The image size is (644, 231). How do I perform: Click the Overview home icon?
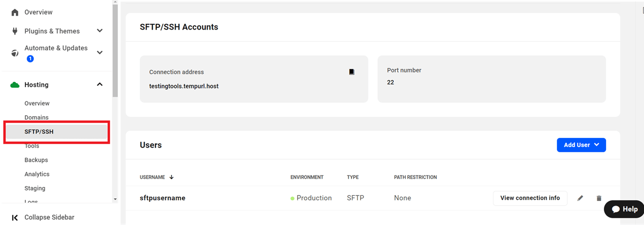15,12
